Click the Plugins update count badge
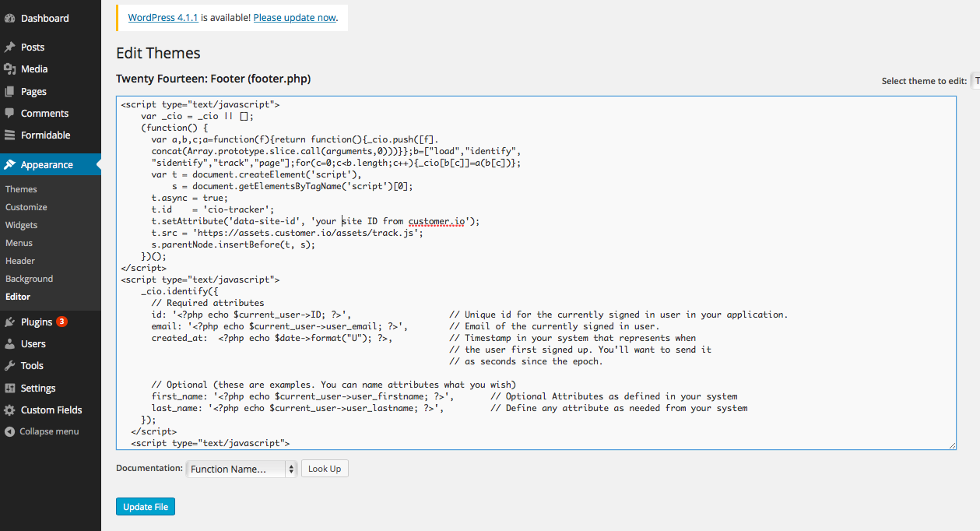980x531 pixels. point(61,322)
